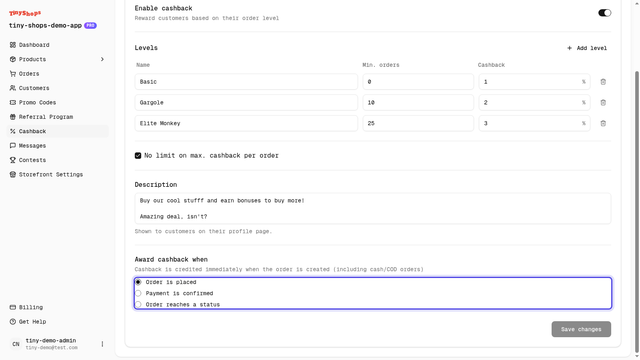Image resolution: width=640 pixels, height=360 pixels.
Task: Remove the Gargole level using trash icon
Action: click(x=603, y=102)
